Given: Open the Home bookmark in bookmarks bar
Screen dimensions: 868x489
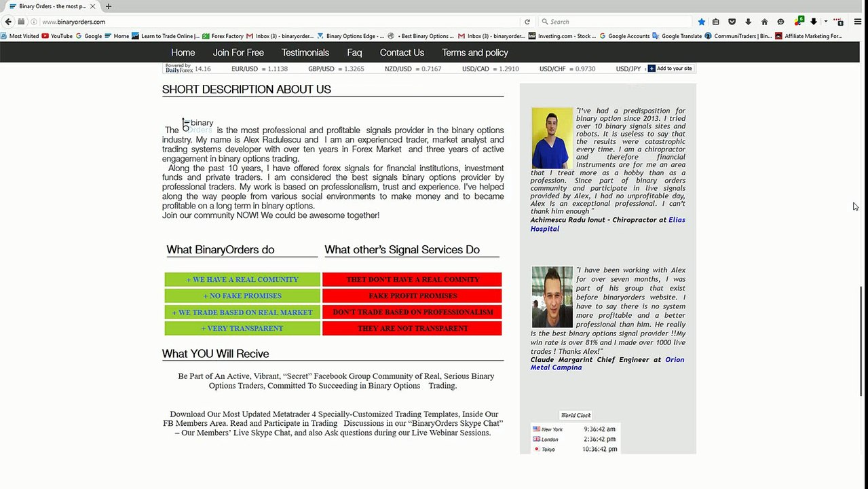Looking at the screenshot, I should (117, 36).
